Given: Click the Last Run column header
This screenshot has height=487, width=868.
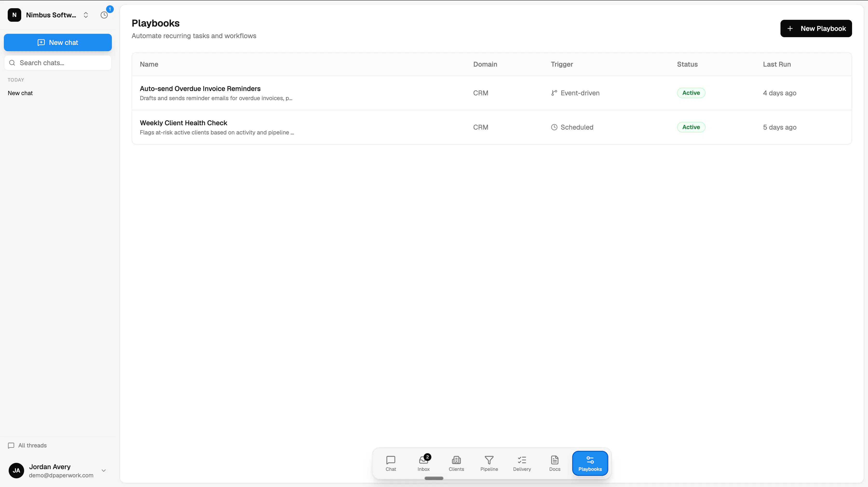Looking at the screenshot, I should (x=777, y=64).
